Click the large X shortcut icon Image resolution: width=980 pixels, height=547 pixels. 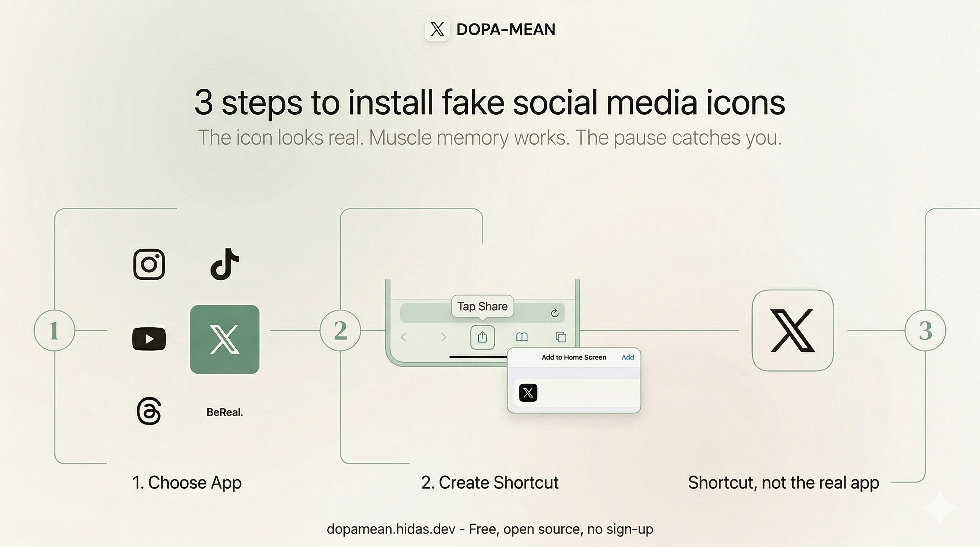(x=792, y=330)
